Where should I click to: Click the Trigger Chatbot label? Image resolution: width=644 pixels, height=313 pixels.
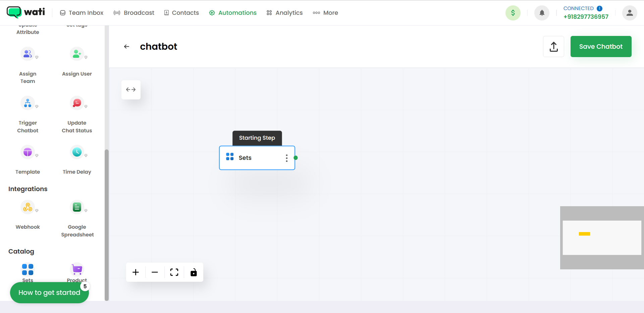coord(28,127)
